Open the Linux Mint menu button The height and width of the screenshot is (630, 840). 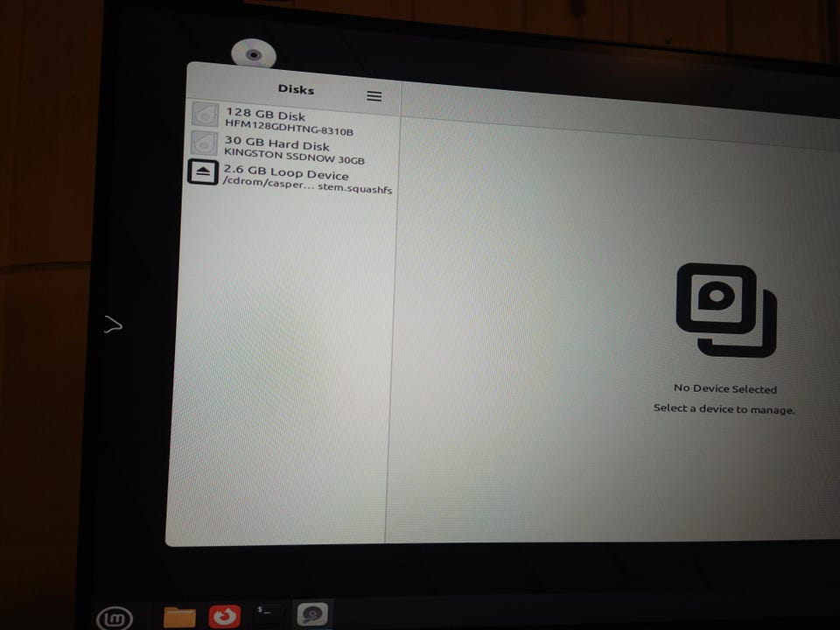pos(115,619)
